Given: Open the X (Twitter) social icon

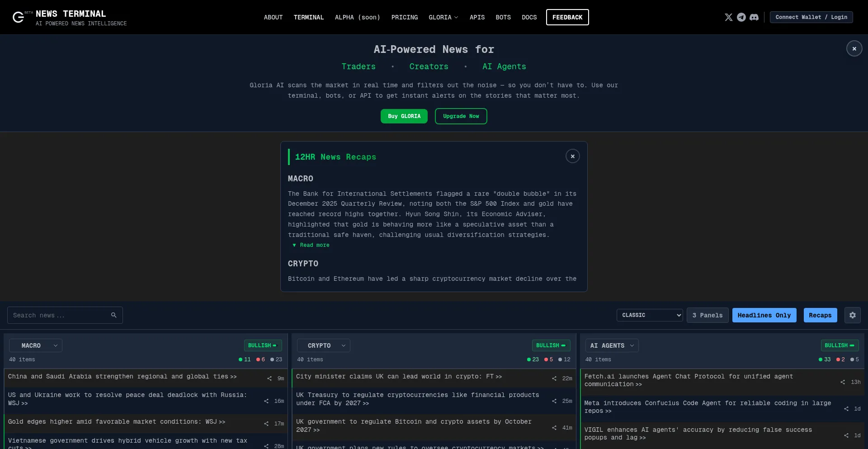Looking at the screenshot, I should pos(728,17).
